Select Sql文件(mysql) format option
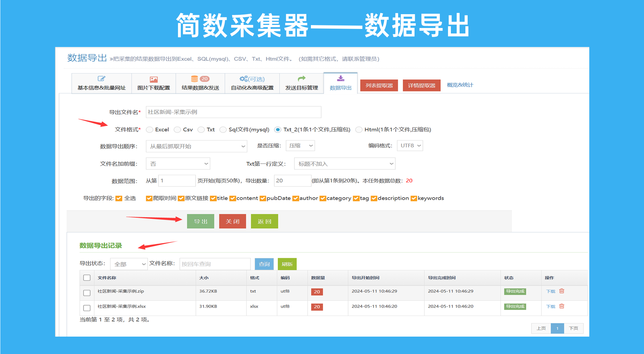Viewport: 644px width, 354px height. click(223, 130)
